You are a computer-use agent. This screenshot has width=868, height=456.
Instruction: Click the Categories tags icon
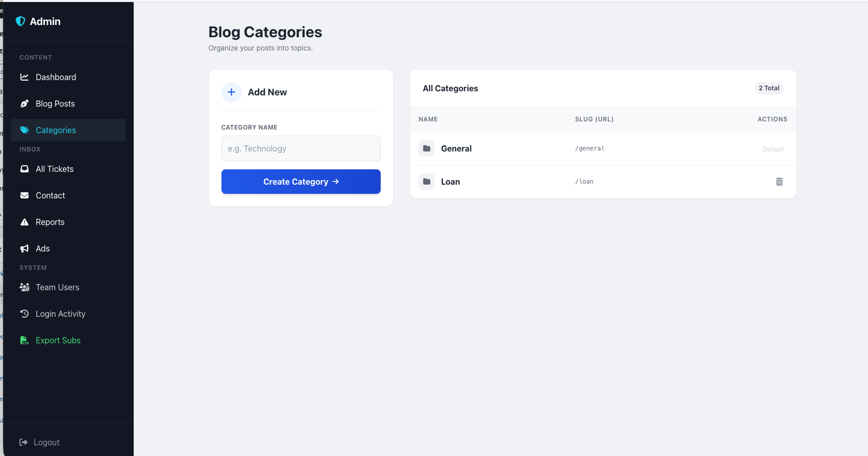point(24,130)
